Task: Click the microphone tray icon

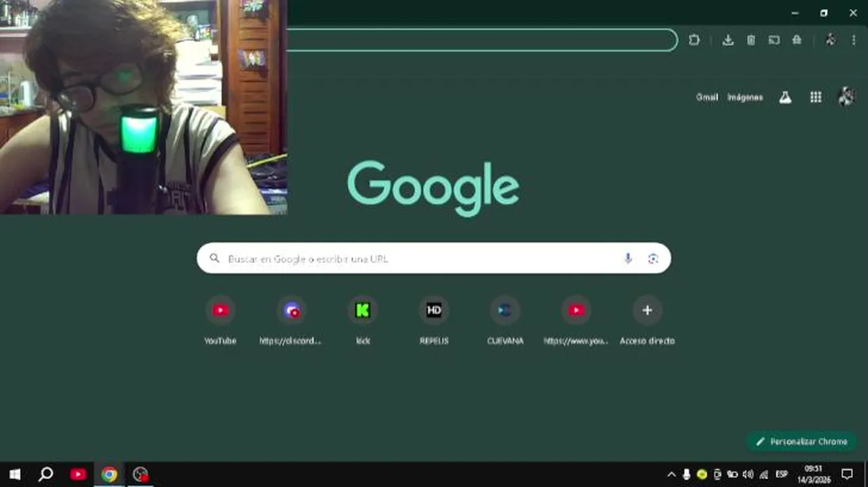Action: [687, 474]
